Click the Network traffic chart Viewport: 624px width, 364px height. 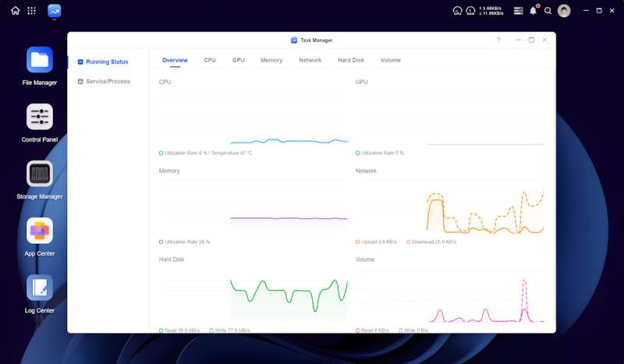(x=450, y=207)
